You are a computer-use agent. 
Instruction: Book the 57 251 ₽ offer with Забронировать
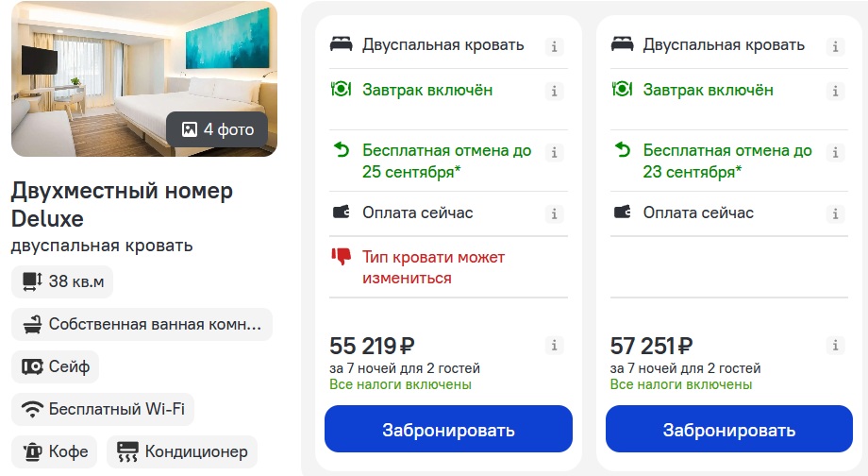point(729,429)
